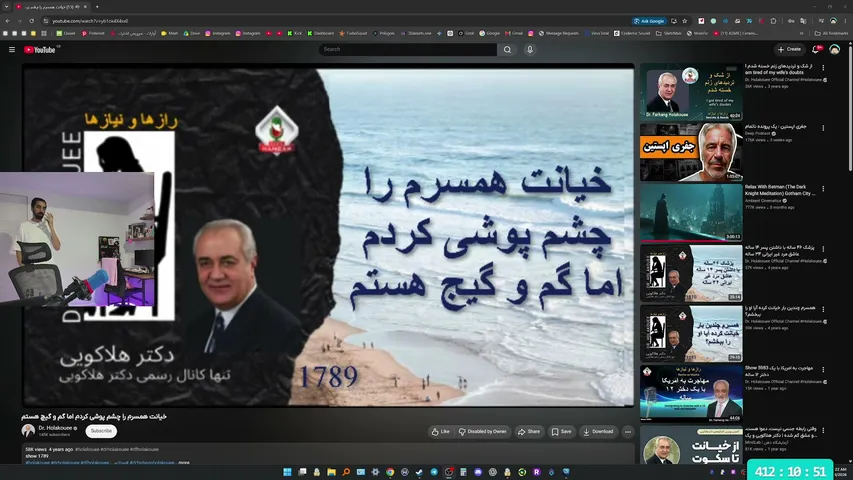
Task: Open options menu for Show 5983 video
Action: click(823, 370)
